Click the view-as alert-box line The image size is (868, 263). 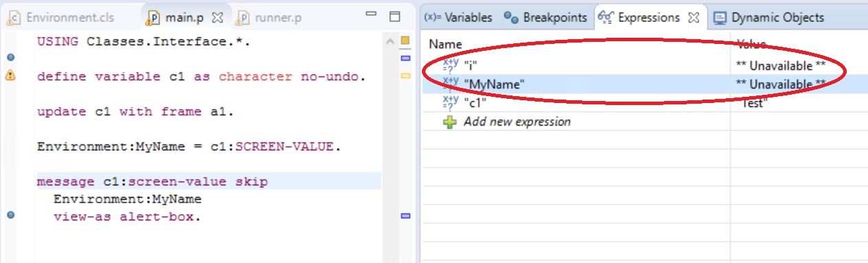pyautogui.click(x=128, y=217)
